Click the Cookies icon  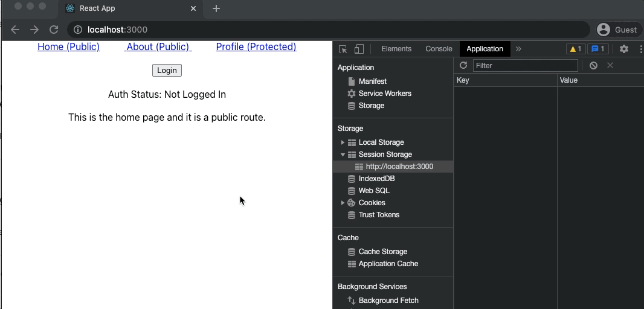point(352,203)
